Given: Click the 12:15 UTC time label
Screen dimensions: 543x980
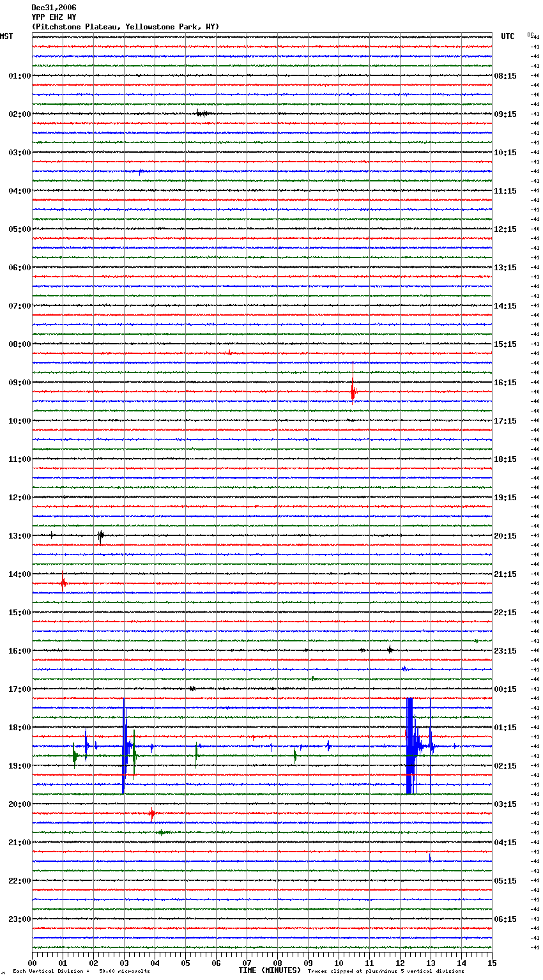Looking at the screenshot, I should 505,229.
